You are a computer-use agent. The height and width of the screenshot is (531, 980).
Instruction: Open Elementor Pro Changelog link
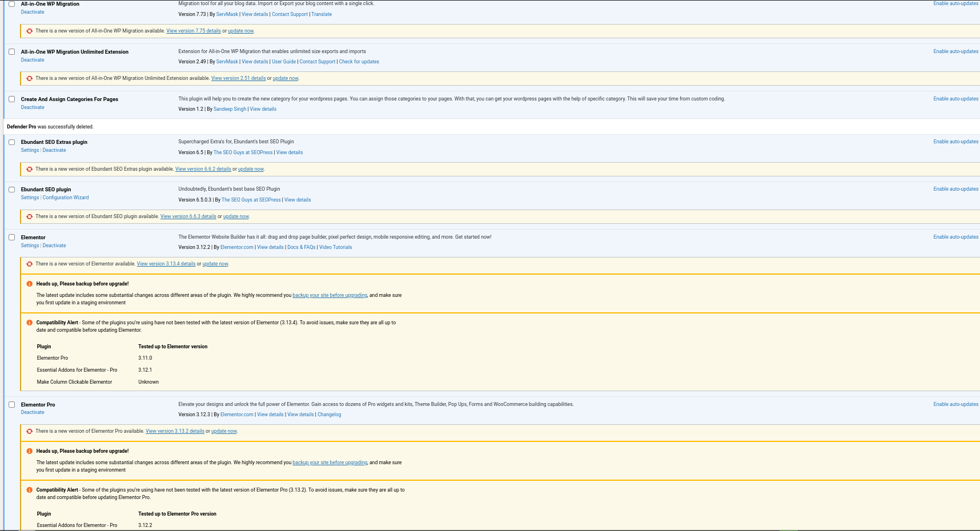pos(329,415)
